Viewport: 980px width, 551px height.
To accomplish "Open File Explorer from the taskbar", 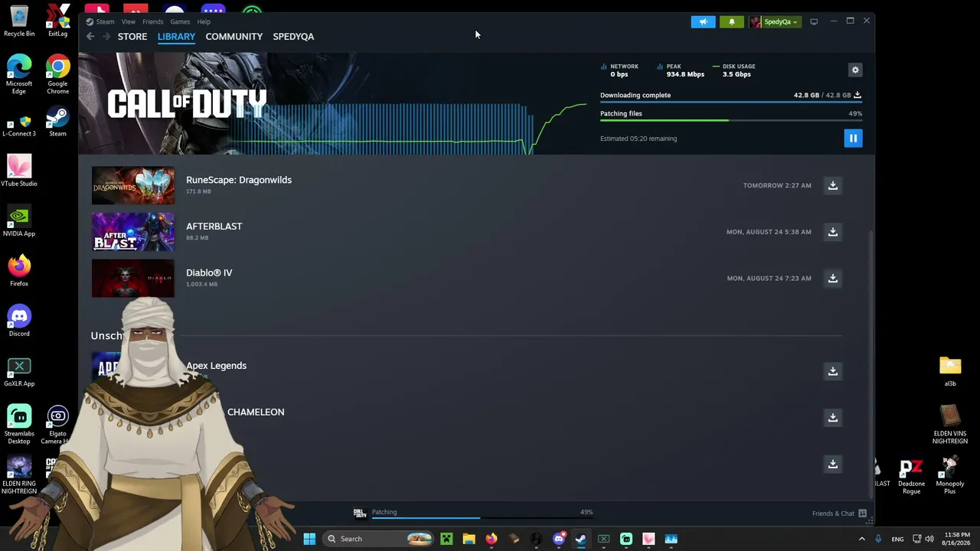I will point(469,539).
